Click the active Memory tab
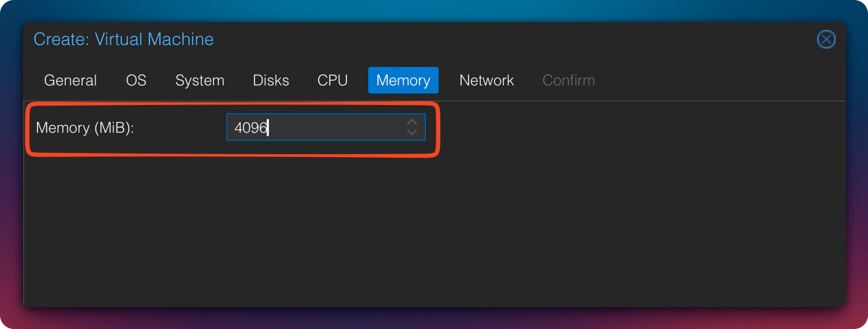 (x=403, y=80)
